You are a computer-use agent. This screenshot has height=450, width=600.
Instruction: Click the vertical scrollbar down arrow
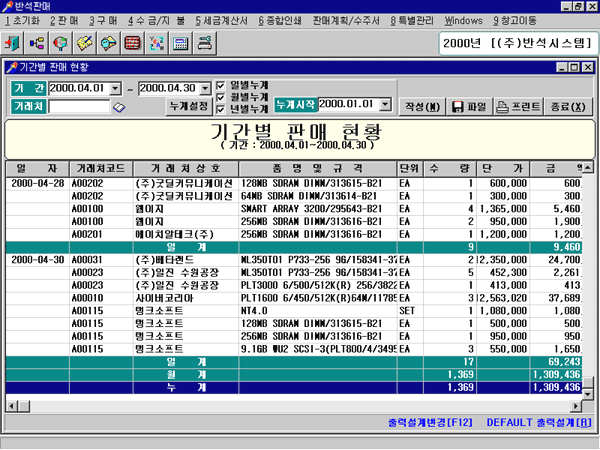pos(587,394)
